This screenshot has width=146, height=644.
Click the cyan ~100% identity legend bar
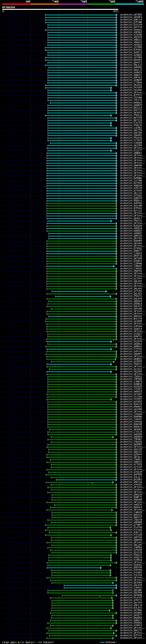pos(130,4)
